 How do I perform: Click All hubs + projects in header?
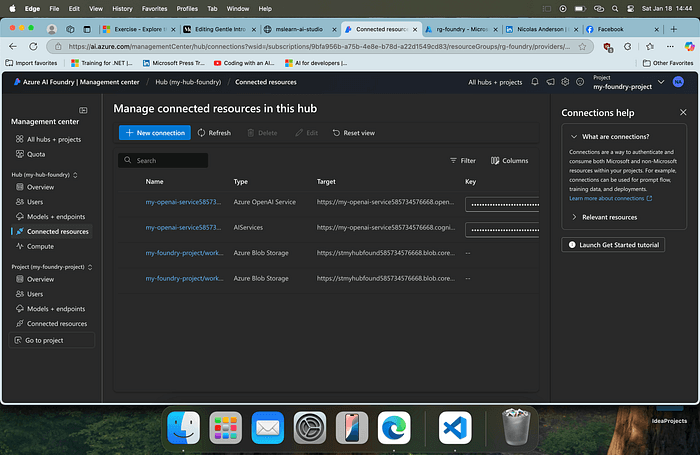click(x=495, y=82)
